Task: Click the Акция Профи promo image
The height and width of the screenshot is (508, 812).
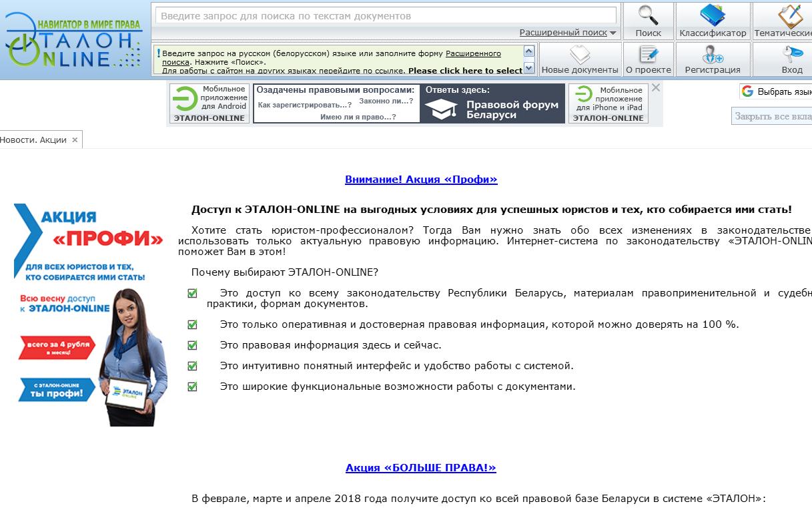Action: [90, 315]
